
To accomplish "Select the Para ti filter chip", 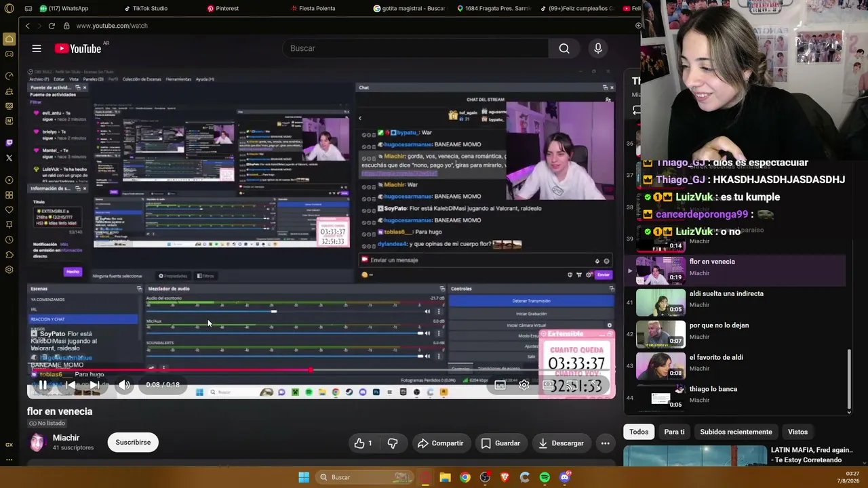I will pyautogui.click(x=674, y=432).
